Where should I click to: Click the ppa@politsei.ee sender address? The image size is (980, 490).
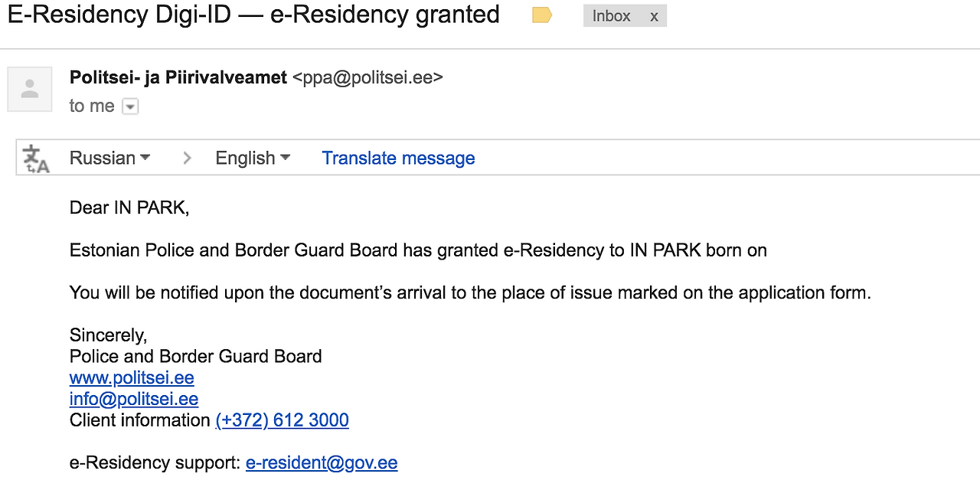367,77
